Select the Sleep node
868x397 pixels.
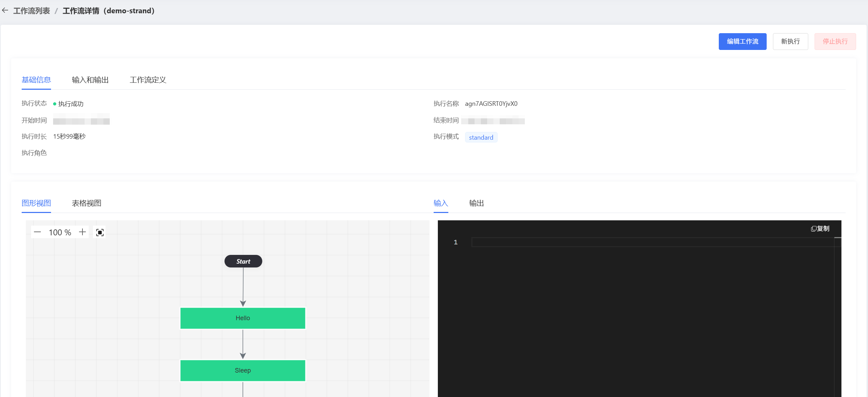[243, 370]
